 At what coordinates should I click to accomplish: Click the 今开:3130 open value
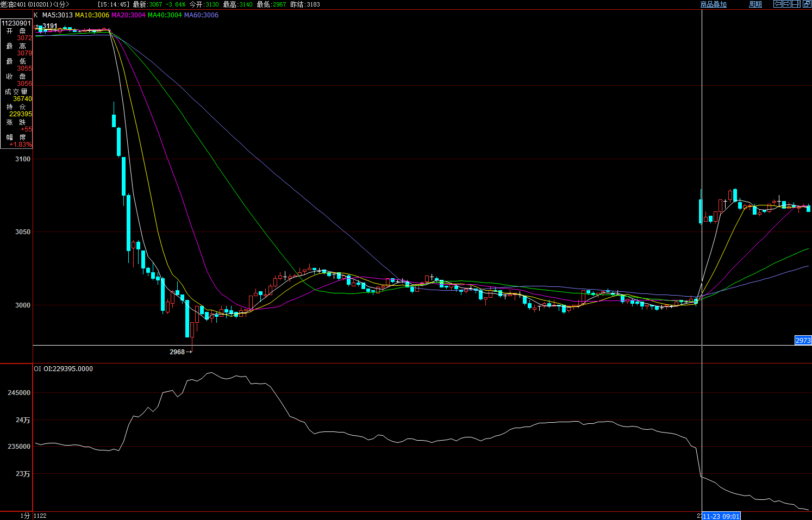tap(204, 4)
